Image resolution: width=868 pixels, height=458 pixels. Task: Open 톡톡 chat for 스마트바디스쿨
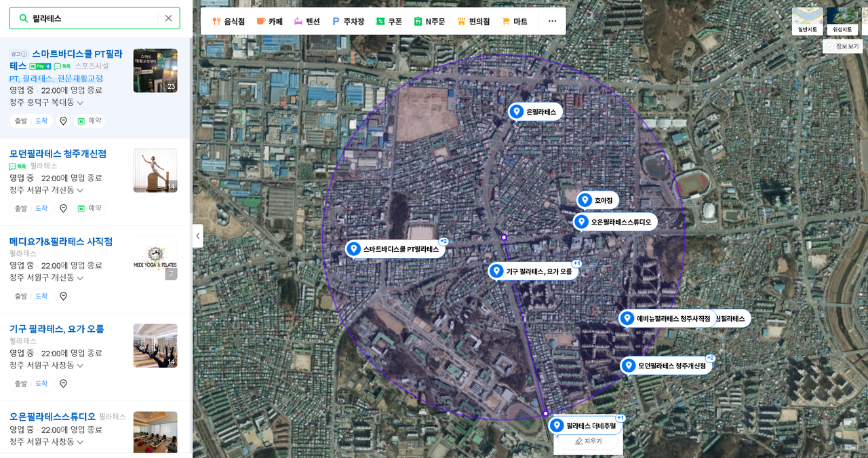[x=62, y=66]
